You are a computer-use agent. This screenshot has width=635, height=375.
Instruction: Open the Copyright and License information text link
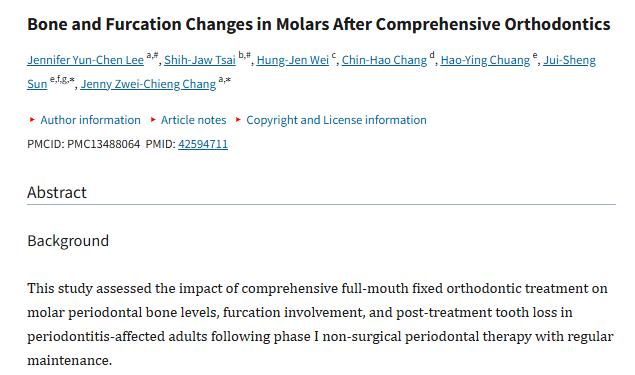pos(336,120)
